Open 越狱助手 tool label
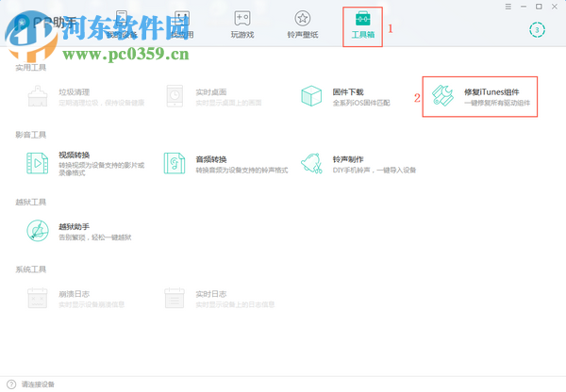566x392 pixels. click(x=74, y=226)
